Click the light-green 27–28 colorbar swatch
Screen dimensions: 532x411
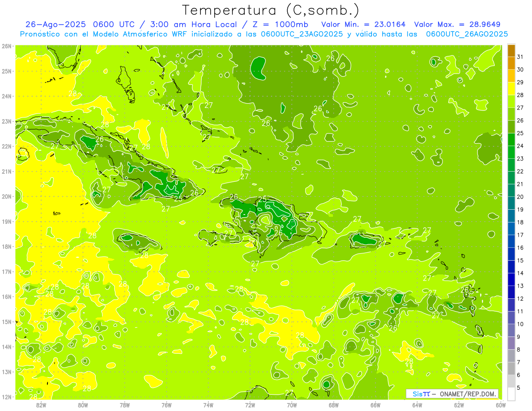click(511, 102)
